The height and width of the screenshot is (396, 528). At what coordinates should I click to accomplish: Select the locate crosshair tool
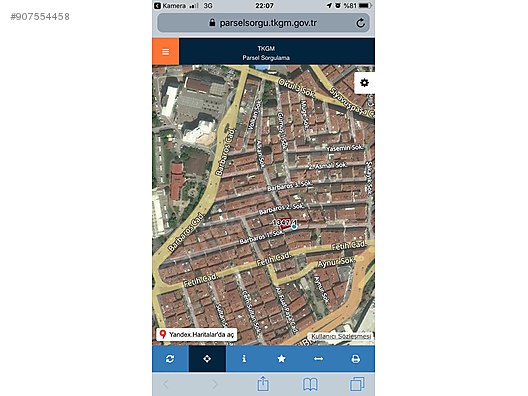tap(207, 359)
